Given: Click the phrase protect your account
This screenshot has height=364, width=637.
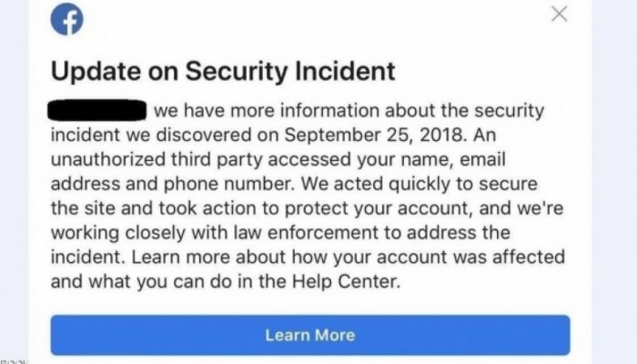Looking at the screenshot, I should (x=379, y=208).
